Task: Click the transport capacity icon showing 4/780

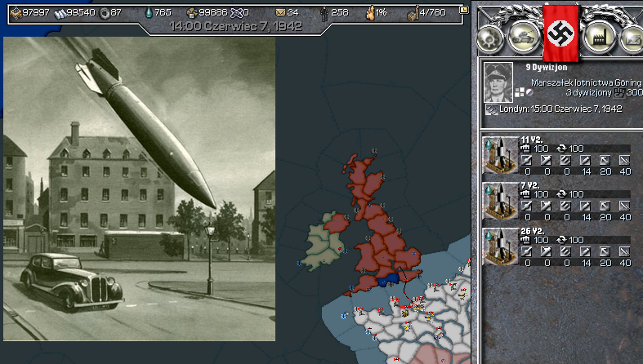Action: 413,13
